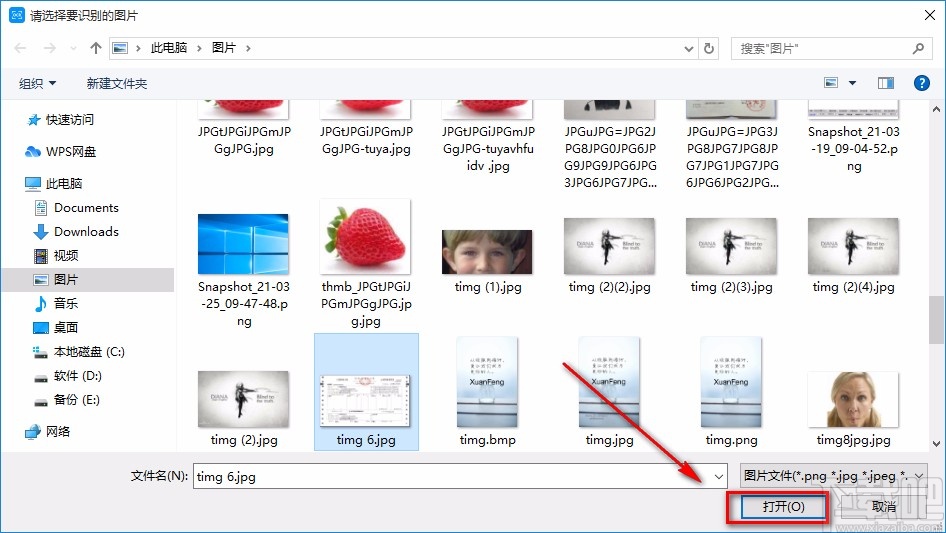The height and width of the screenshot is (533, 946).
Task: Go up one folder level
Action: click(95, 48)
